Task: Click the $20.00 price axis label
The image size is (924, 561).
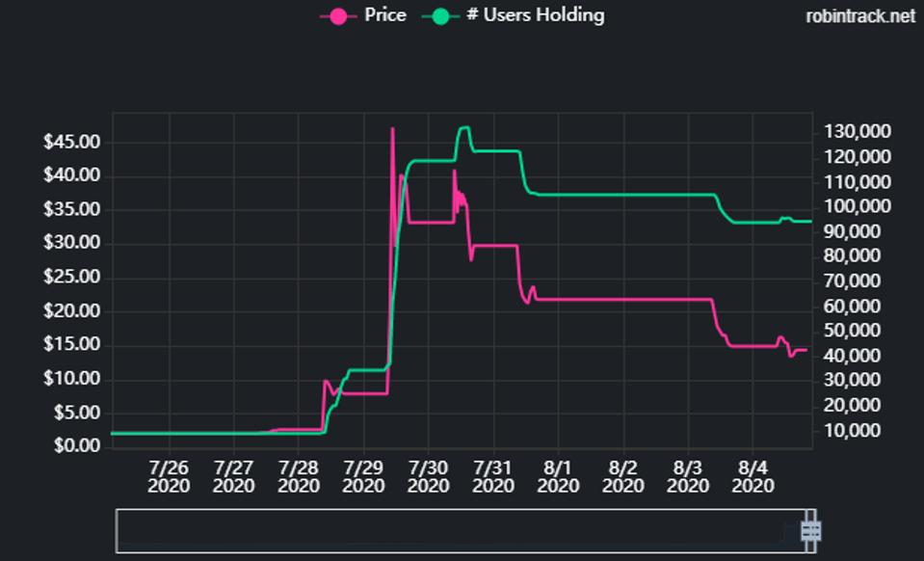Action: [x=72, y=311]
